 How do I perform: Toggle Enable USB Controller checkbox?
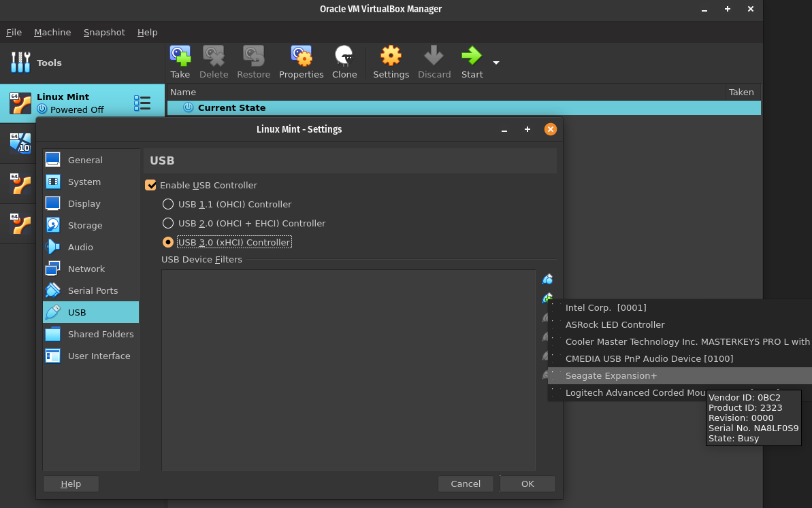(150, 185)
